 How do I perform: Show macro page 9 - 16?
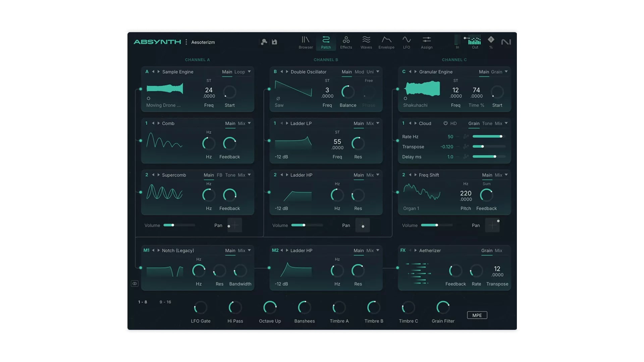tap(165, 302)
